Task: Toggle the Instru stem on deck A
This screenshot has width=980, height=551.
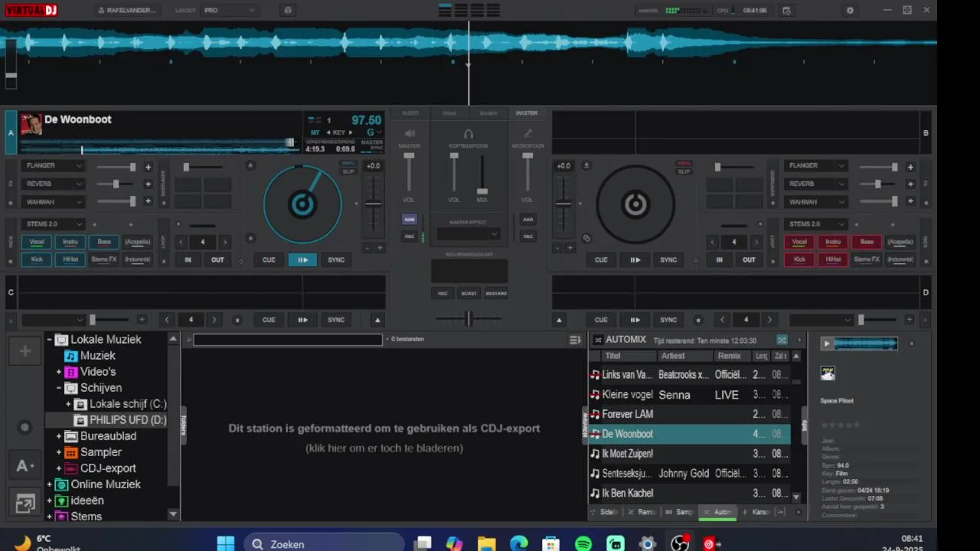Action: [x=70, y=242]
